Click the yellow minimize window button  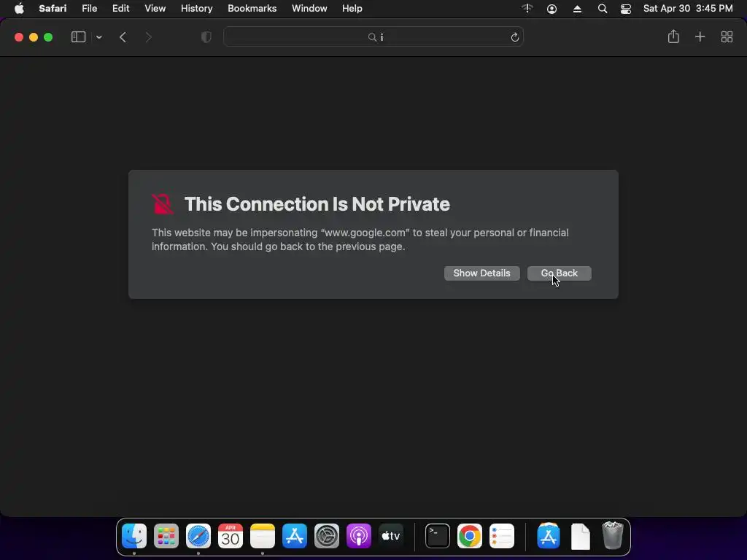34,37
